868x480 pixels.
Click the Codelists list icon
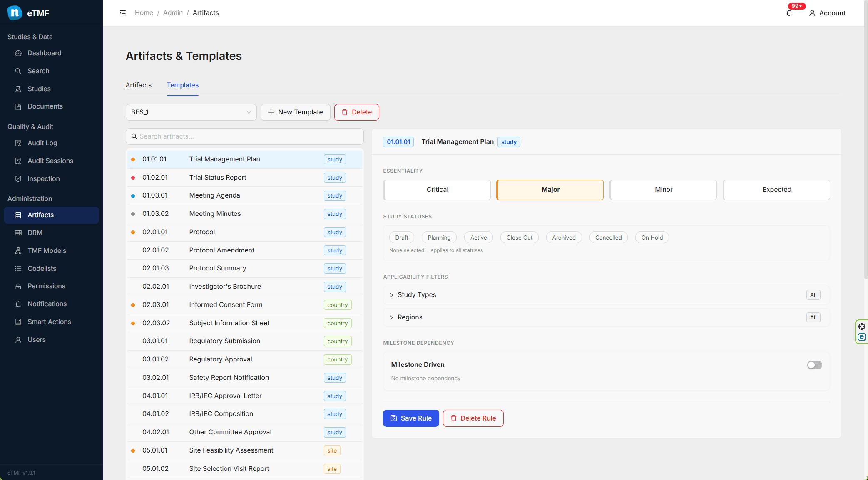[18, 269]
